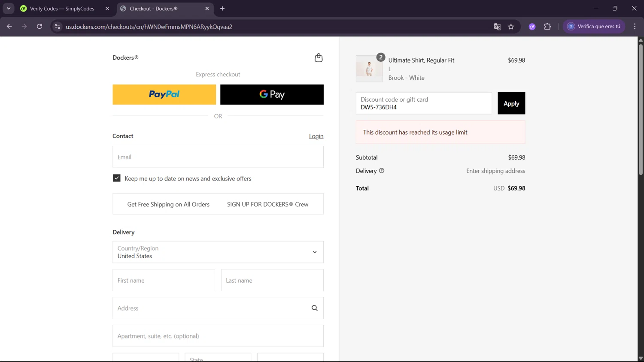The width and height of the screenshot is (644, 362).
Task: Click the address search magnifier icon
Action: (314, 308)
